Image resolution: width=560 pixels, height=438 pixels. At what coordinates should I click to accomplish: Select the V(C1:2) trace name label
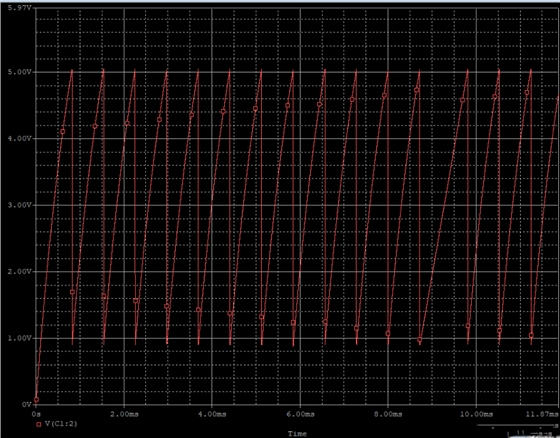61,424
